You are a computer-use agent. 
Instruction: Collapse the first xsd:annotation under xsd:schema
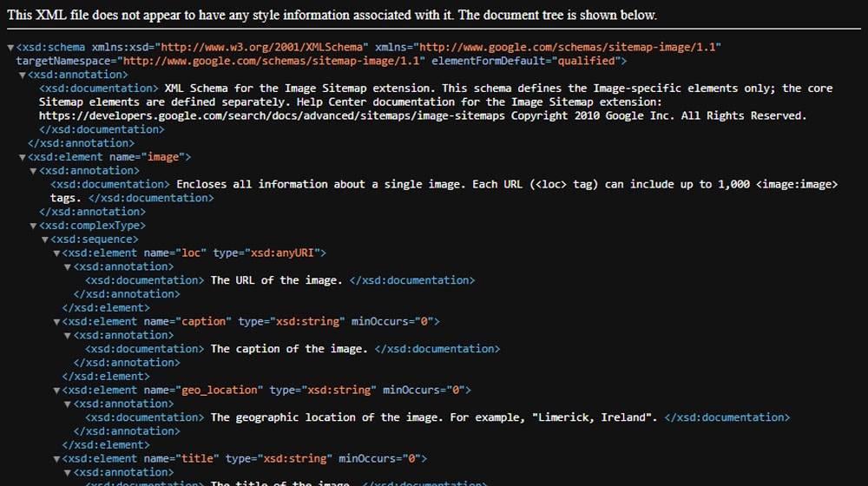tap(23, 75)
